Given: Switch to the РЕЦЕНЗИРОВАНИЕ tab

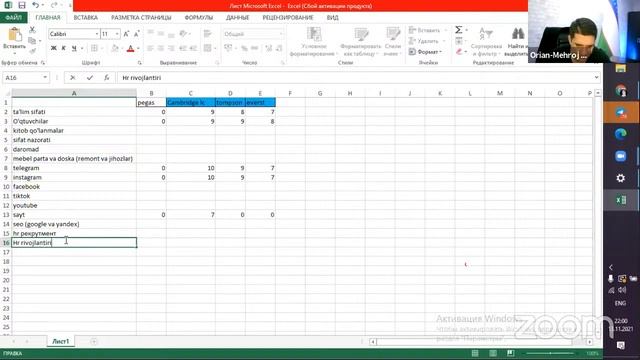Looking at the screenshot, I should point(288,18).
